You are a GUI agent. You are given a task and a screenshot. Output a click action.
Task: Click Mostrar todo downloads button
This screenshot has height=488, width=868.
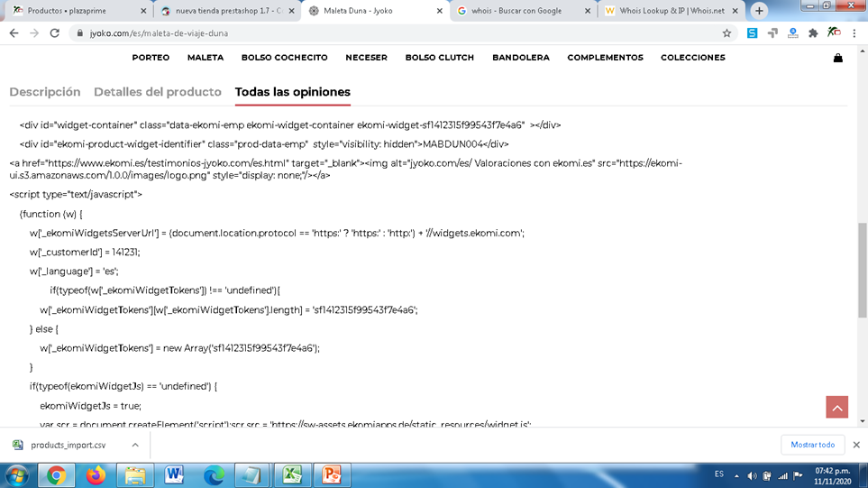click(813, 445)
